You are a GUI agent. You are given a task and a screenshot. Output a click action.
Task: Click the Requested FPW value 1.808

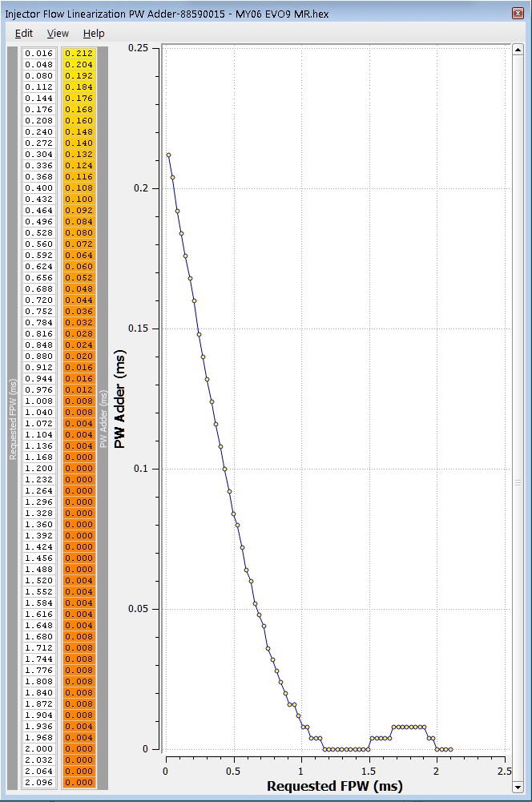(x=39, y=681)
